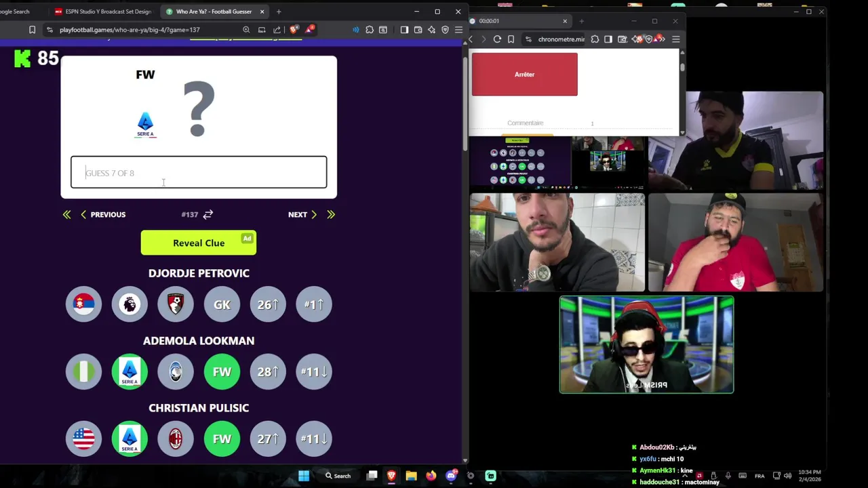Open hamburger menu in football browser
Screen dimensions: 868x488
[458, 30]
